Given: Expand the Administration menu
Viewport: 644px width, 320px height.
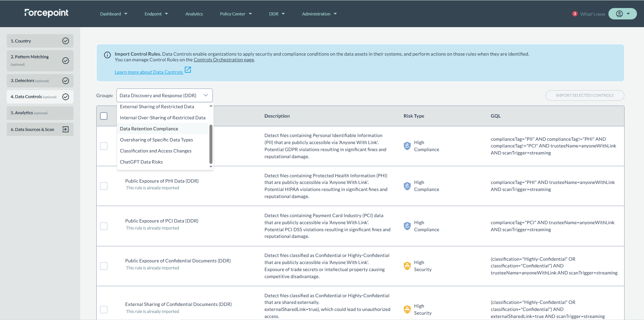Looking at the screenshot, I should (319, 14).
